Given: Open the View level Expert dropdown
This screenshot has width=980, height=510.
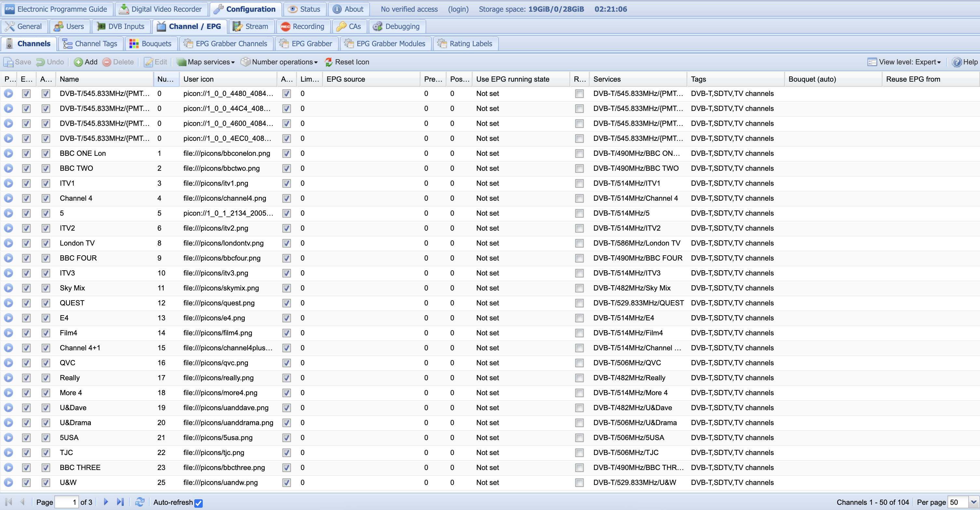Looking at the screenshot, I should pos(904,62).
